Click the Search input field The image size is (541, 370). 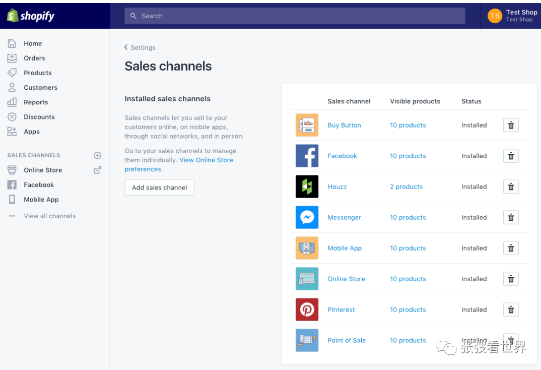point(295,16)
